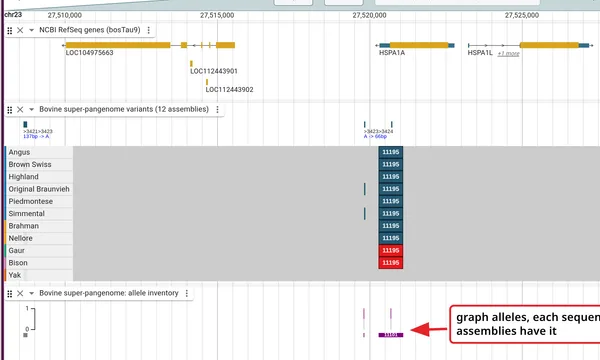Click the purple allele bar in allele inventory

point(391,335)
